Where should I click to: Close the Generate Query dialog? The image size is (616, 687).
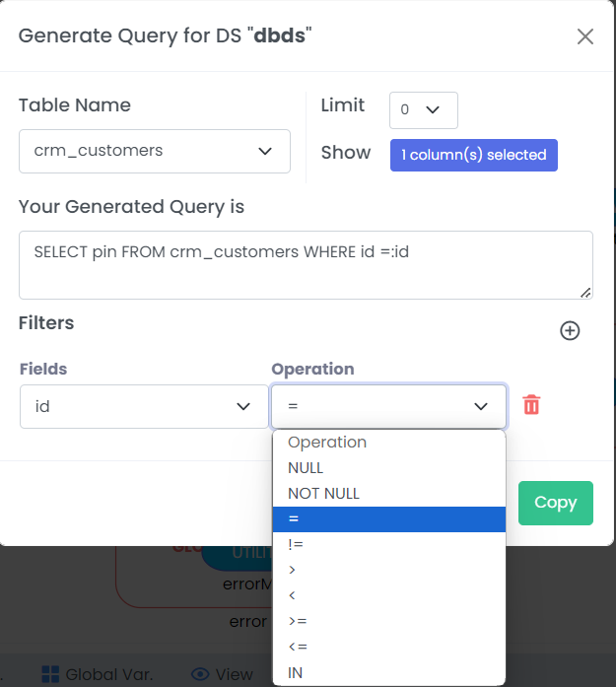(584, 36)
